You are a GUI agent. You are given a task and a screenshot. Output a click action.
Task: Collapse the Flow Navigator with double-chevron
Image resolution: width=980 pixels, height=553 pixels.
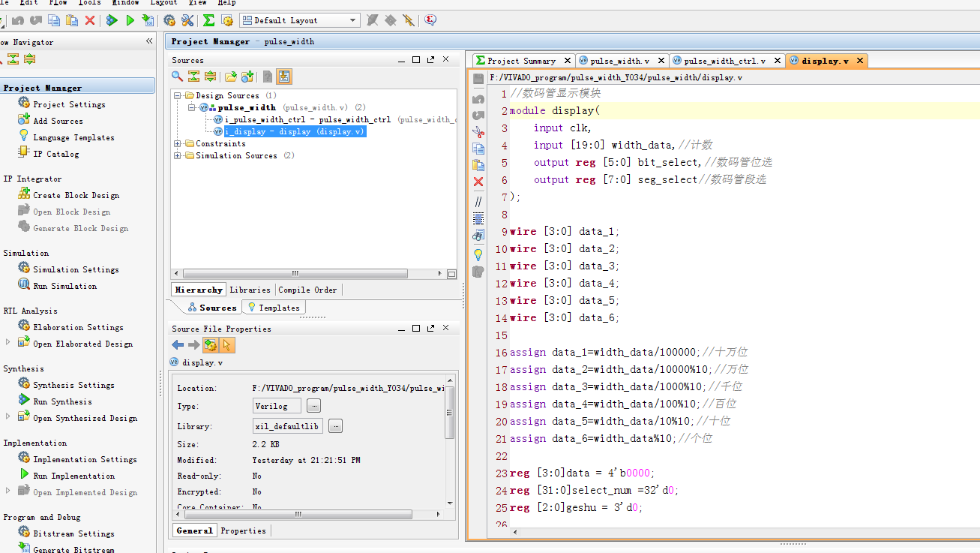point(149,42)
